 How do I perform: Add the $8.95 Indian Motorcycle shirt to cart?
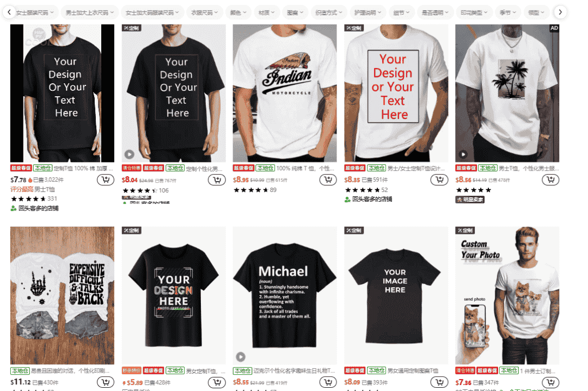[x=328, y=180]
